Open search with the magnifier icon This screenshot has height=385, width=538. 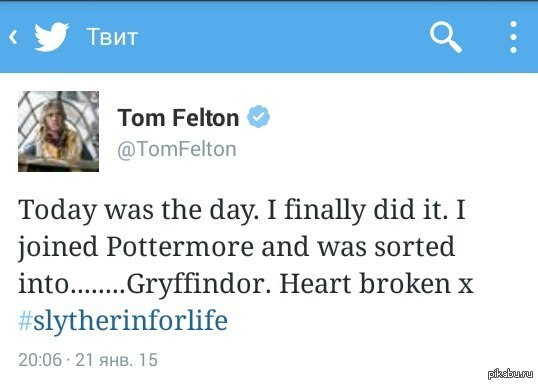[x=445, y=37]
